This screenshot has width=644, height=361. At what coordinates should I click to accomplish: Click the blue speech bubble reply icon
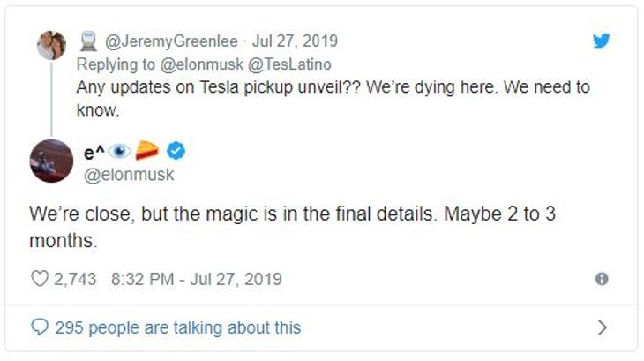coord(40,327)
